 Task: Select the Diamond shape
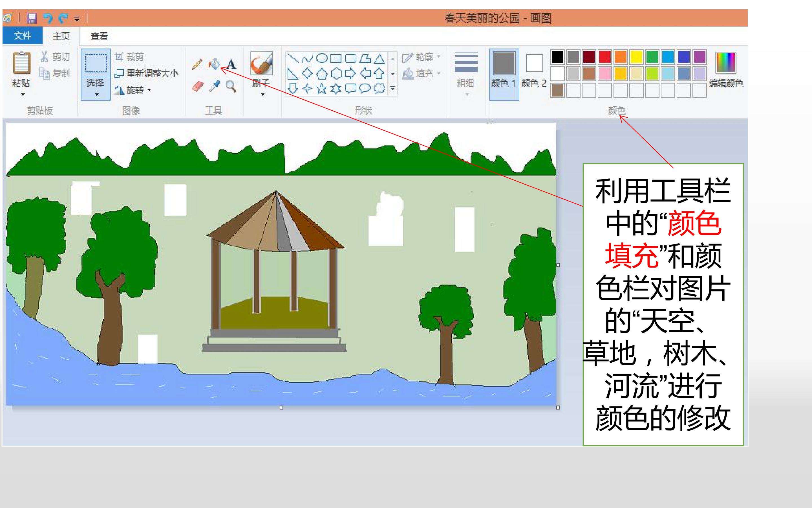307,73
